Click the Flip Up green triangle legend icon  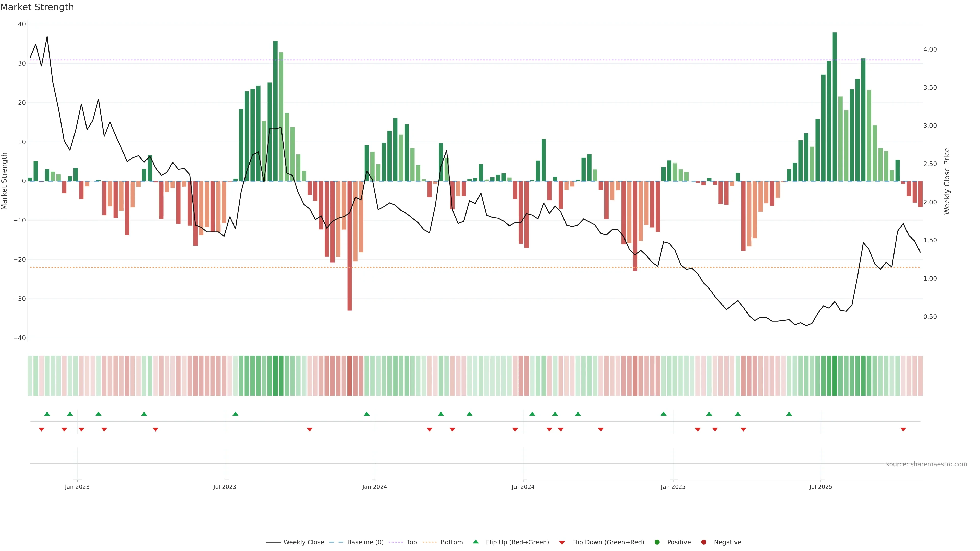tap(475, 542)
